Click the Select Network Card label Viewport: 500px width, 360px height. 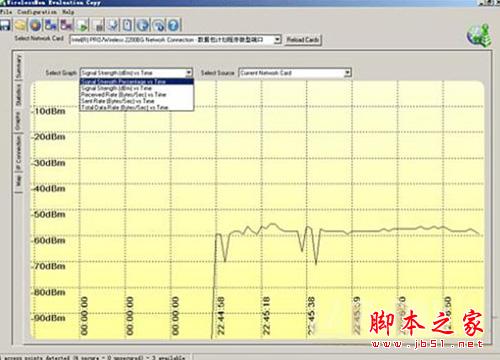coord(39,38)
